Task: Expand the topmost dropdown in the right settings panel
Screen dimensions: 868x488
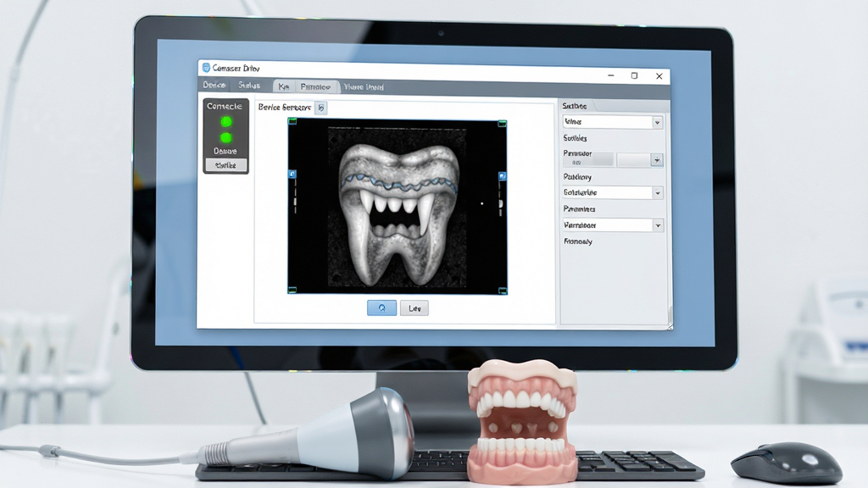Action: [613, 122]
